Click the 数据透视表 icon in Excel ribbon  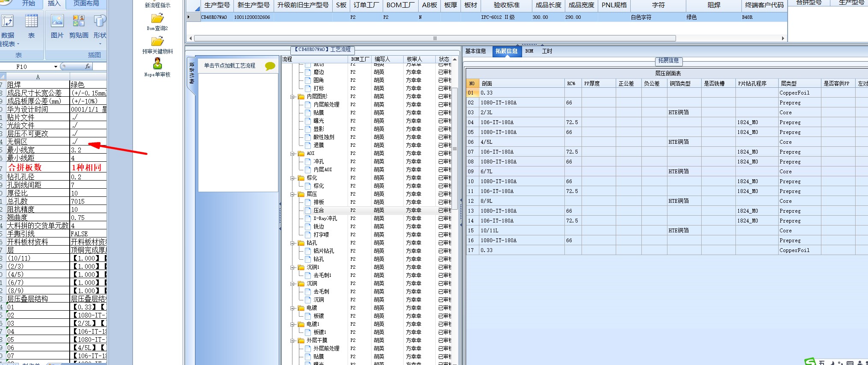tap(8, 21)
